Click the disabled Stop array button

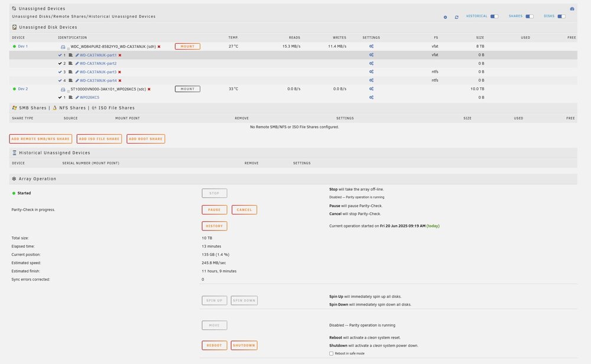214,193
